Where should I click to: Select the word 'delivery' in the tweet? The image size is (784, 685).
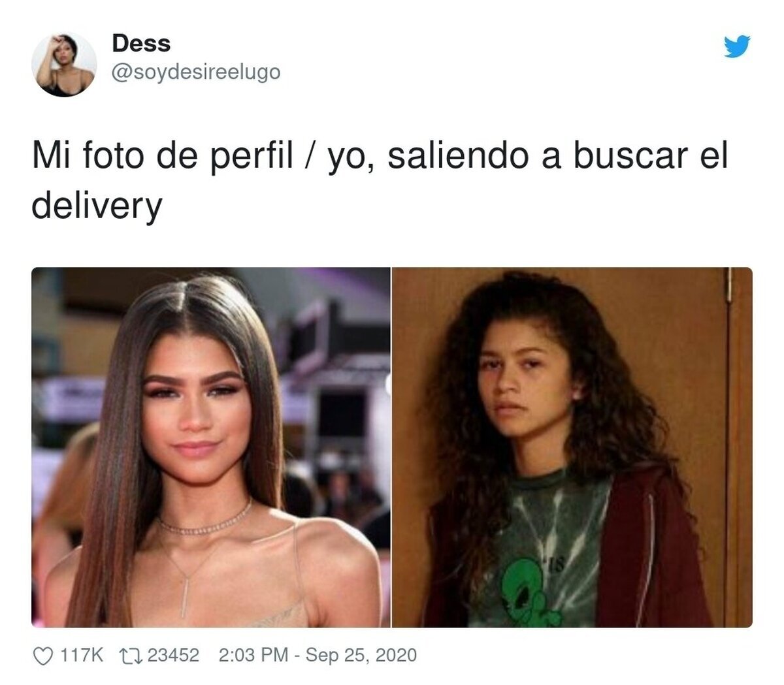coord(97,206)
